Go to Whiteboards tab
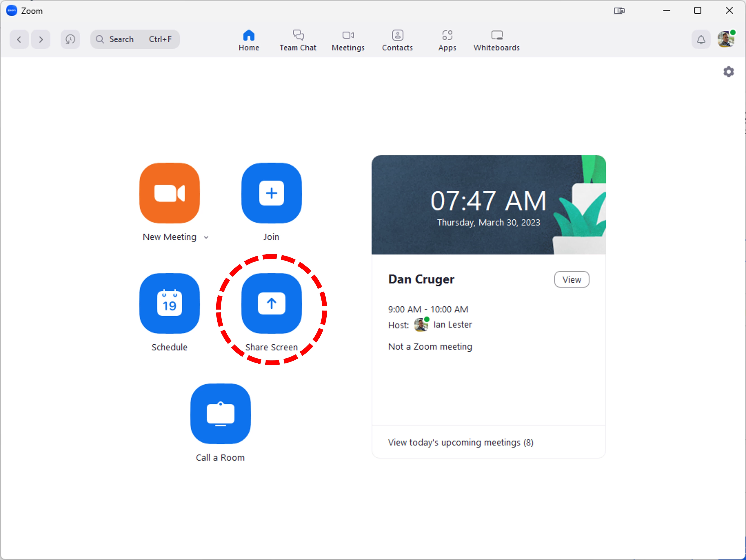746x560 pixels. 497,40
